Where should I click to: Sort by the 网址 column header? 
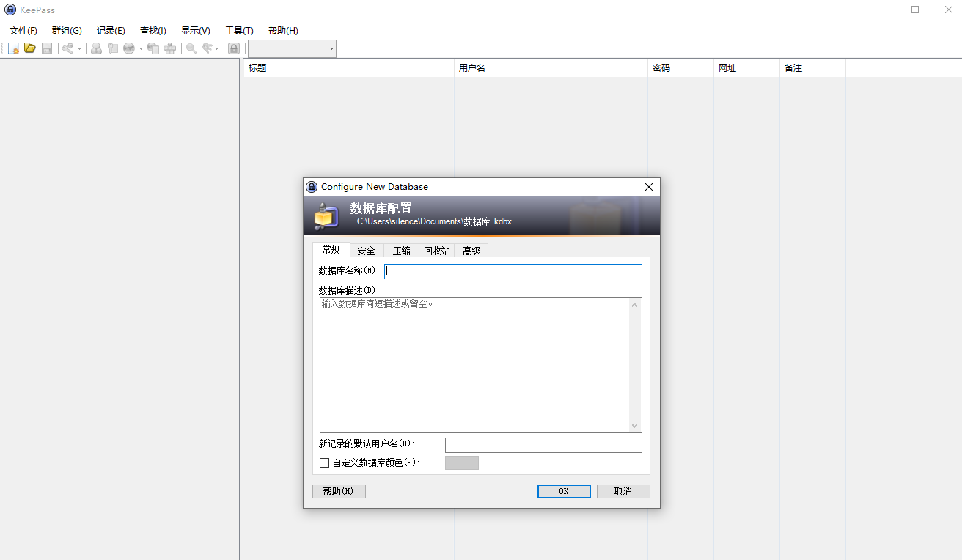[x=746, y=68]
